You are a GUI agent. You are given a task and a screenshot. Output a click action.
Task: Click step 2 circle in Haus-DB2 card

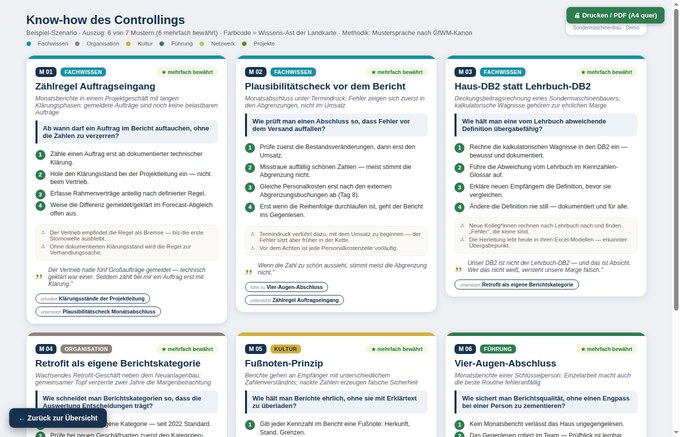point(459,168)
